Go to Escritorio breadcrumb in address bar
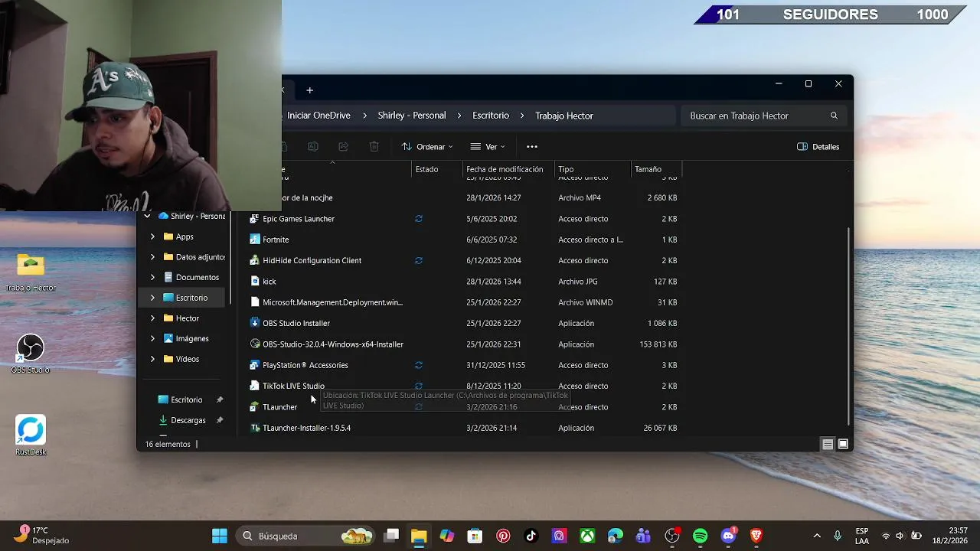 pyautogui.click(x=491, y=116)
